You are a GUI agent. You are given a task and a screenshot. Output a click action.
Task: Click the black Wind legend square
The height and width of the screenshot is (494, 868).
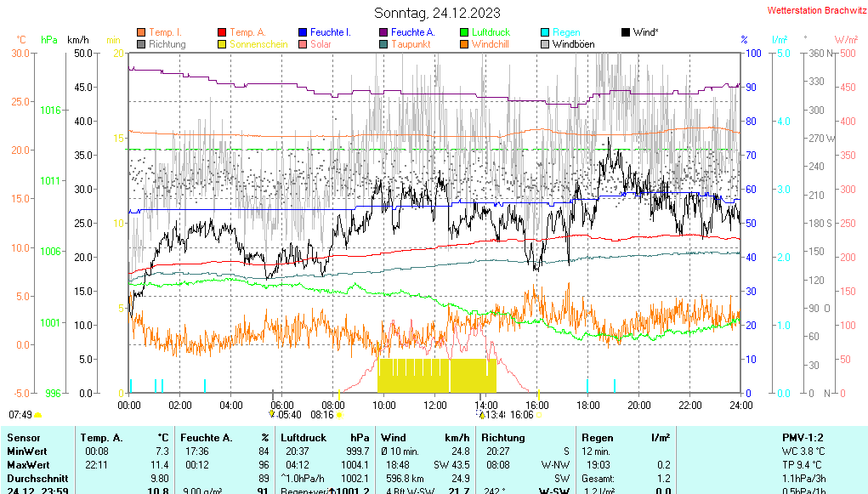point(626,32)
